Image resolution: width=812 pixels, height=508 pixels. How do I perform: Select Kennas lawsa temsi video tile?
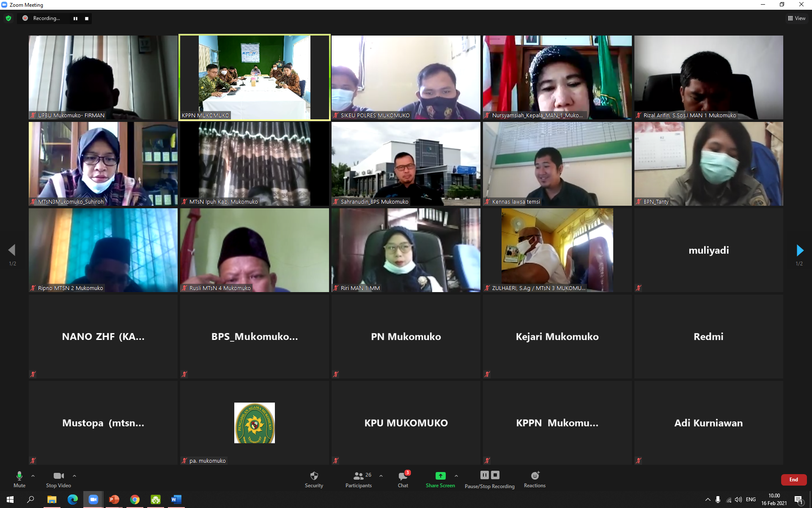(x=557, y=164)
